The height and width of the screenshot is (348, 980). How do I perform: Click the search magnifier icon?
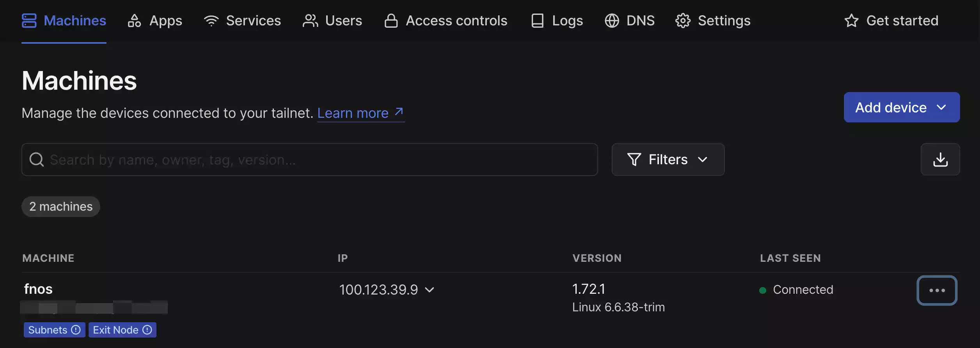coord(37,160)
